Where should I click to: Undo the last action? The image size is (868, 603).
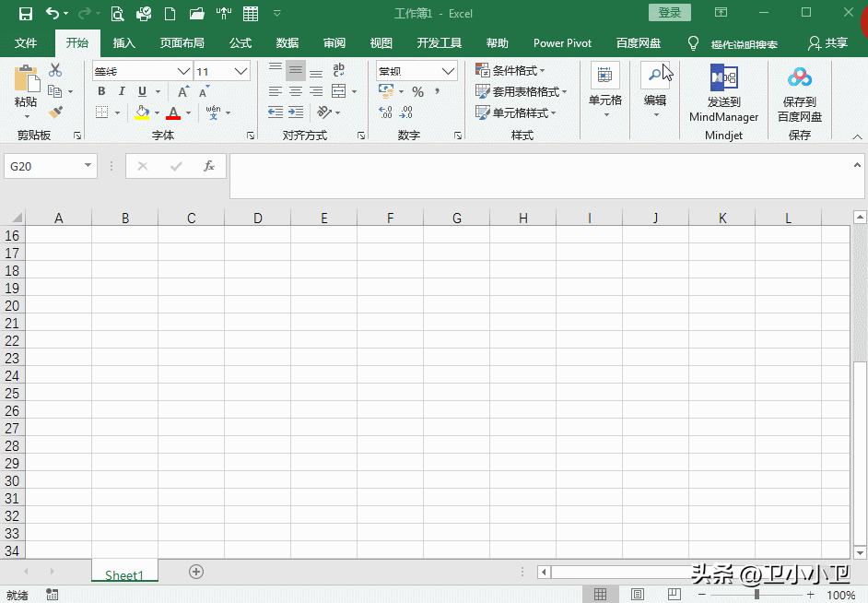pos(52,13)
